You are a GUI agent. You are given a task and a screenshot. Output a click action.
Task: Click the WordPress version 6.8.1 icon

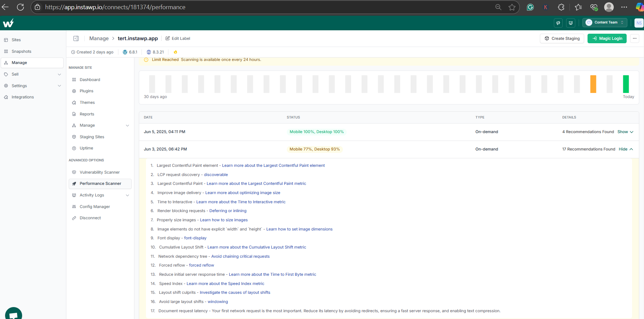125,52
